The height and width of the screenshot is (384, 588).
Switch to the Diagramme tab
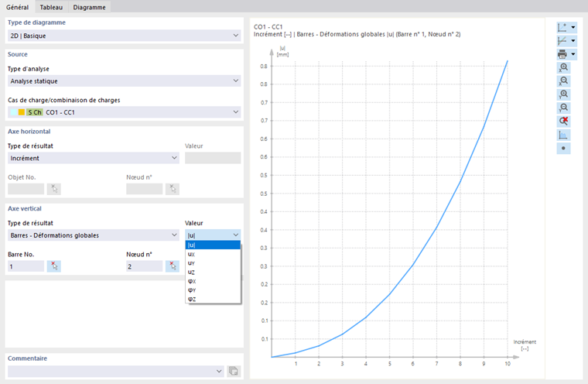click(89, 7)
